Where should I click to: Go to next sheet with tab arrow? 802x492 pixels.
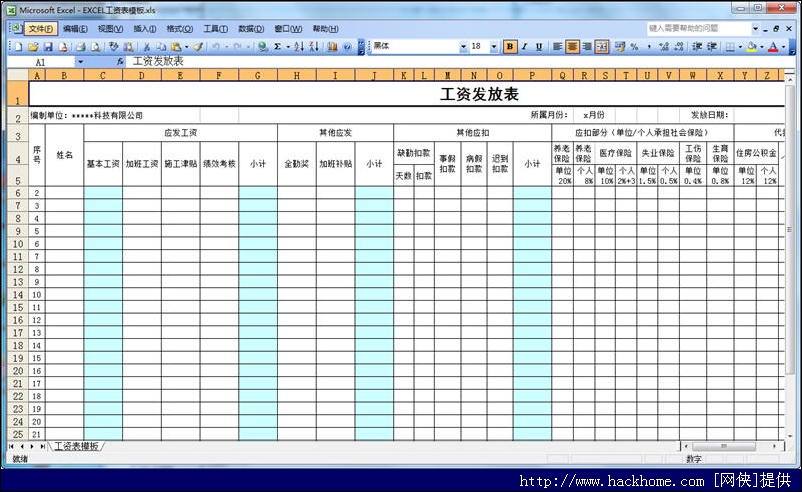point(32,446)
